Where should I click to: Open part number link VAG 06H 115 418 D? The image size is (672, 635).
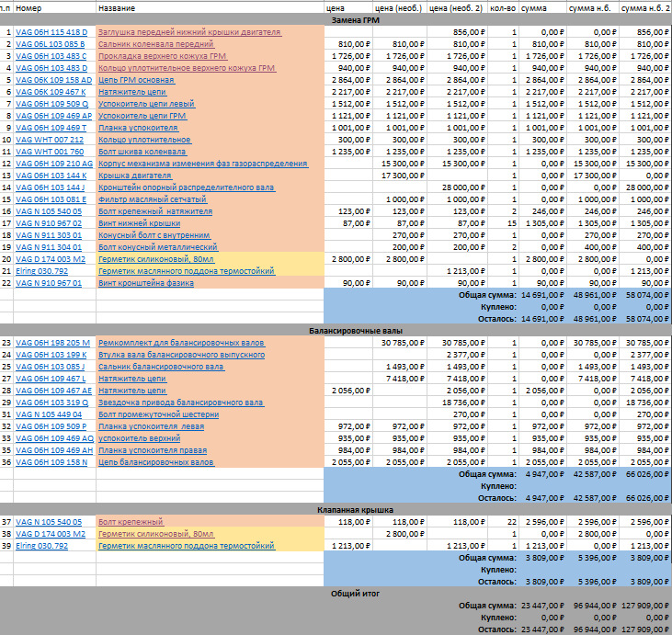tap(51, 32)
